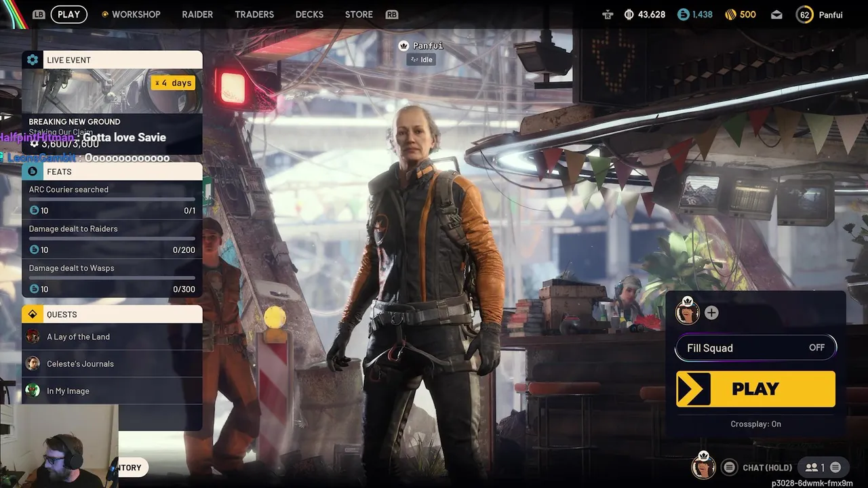Open the FEATS panel header
This screenshot has height=488, width=868.
[112, 171]
